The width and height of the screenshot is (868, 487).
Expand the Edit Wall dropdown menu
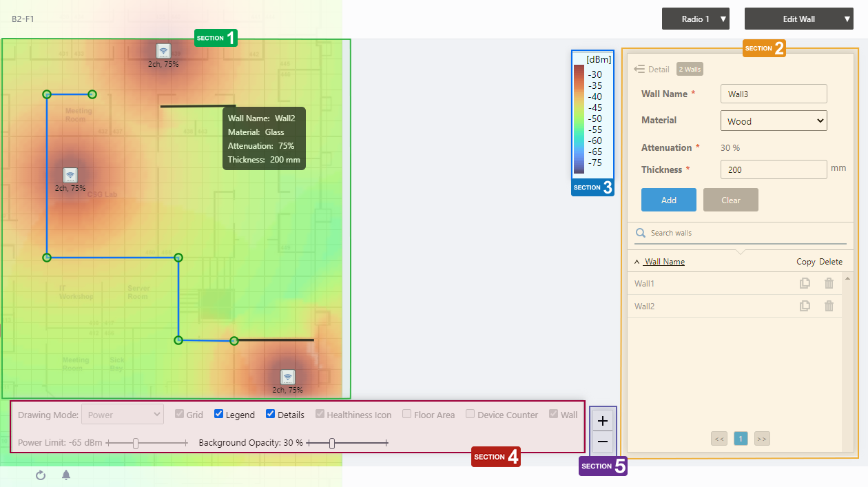point(799,19)
